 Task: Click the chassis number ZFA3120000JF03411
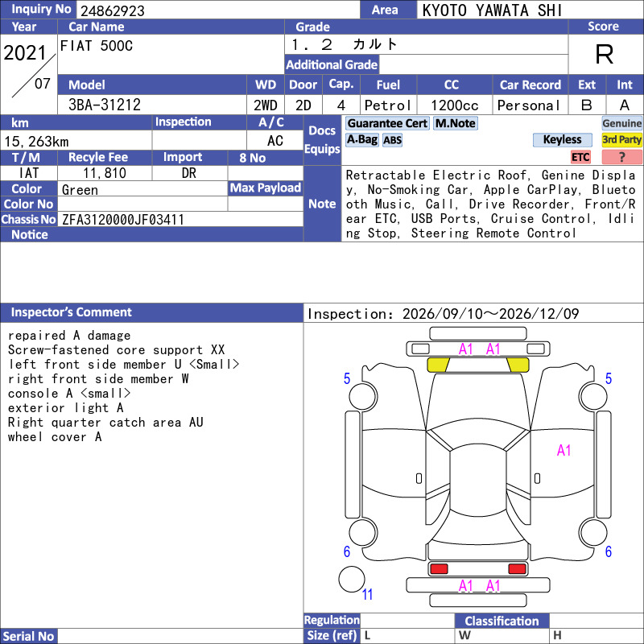pyautogui.click(x=123, y=220)
